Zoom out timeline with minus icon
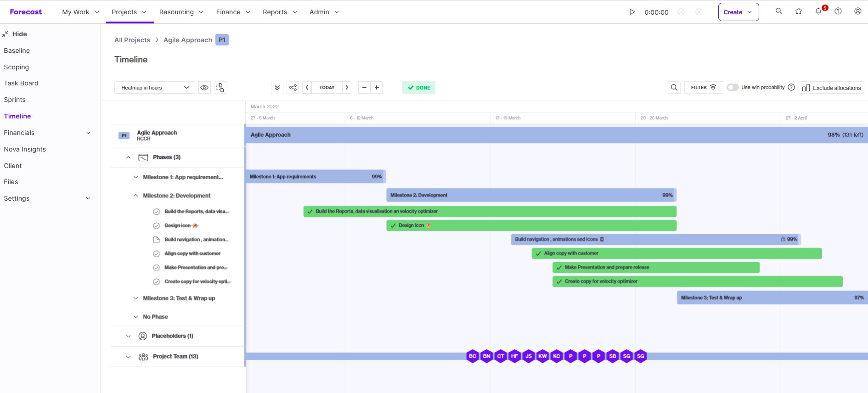868x393 pixels. [x=364, y=88]
